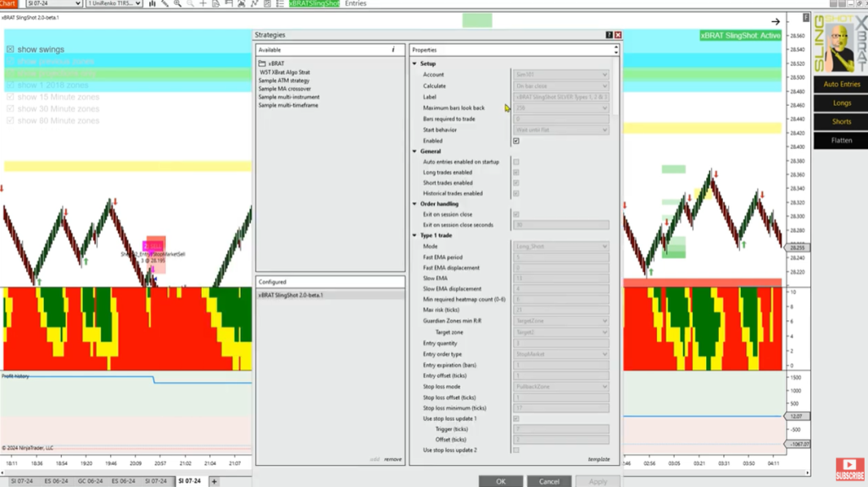
Task: Open the chart trader flag icon
Action: coord(229,3)
